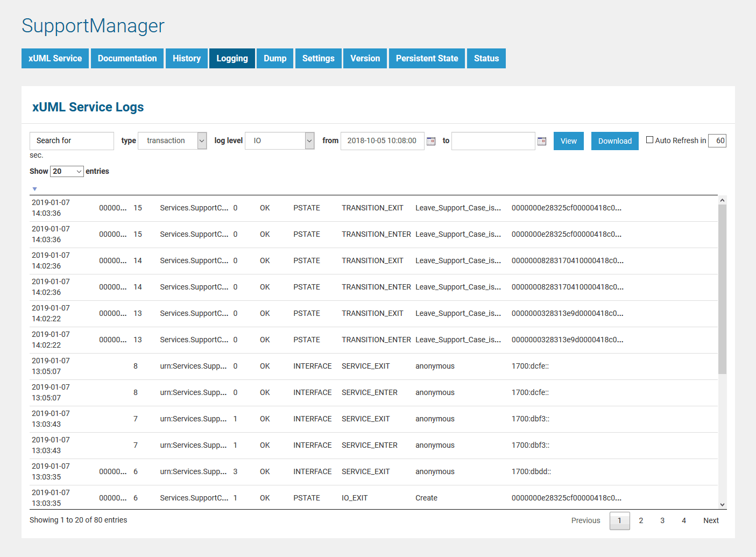Image resolution: width=756 pixels, height=557 pixels.
Task: Click the Search for input field
Action: click(x=72, y=140)
